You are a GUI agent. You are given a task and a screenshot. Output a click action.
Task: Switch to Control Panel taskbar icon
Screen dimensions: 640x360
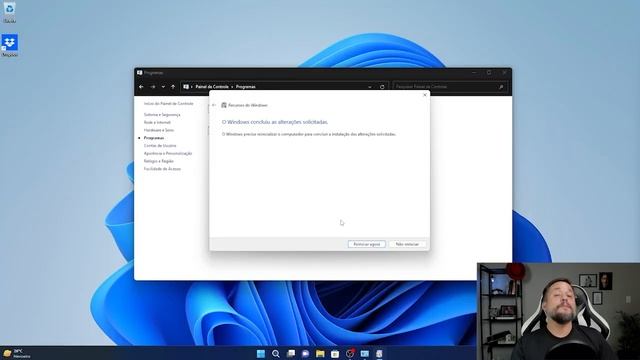[x=364, y=353]
